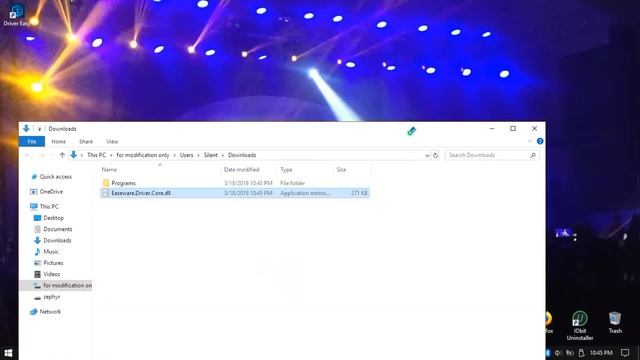Click the Downloads arrow icon in title bar
The height and width of the screenshot is (360, 640).
[26, 128]
